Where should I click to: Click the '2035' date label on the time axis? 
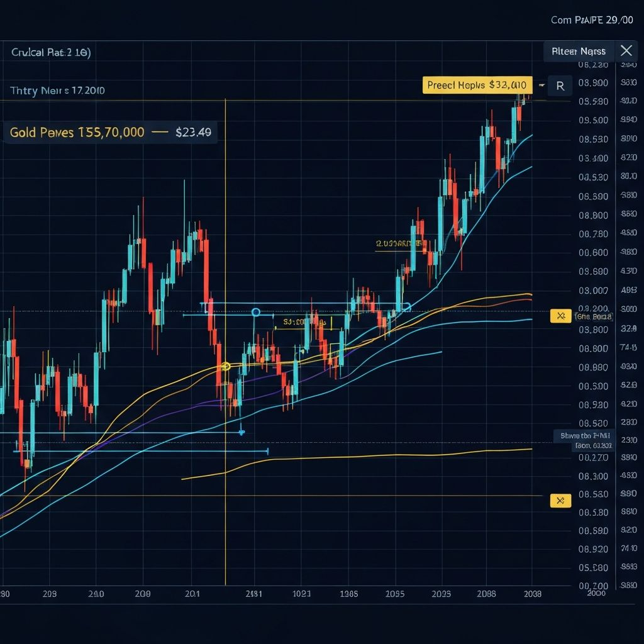tap(395, 593)
